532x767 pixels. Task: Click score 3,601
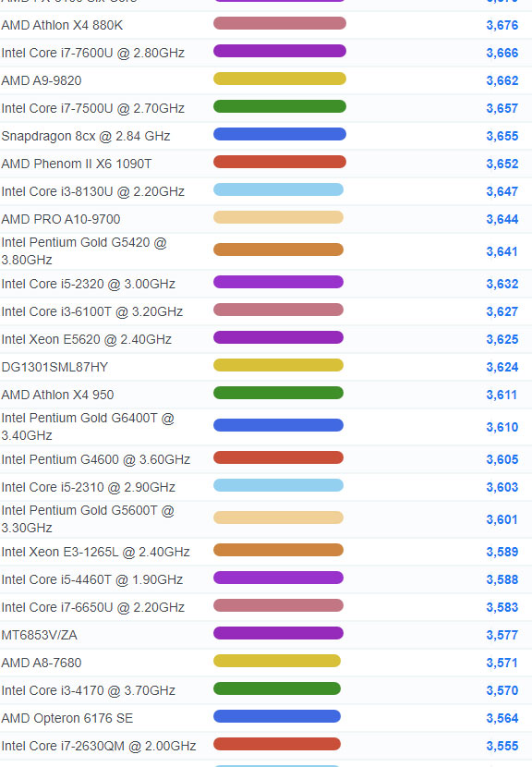pyautogui.click(x=502, y=519)
